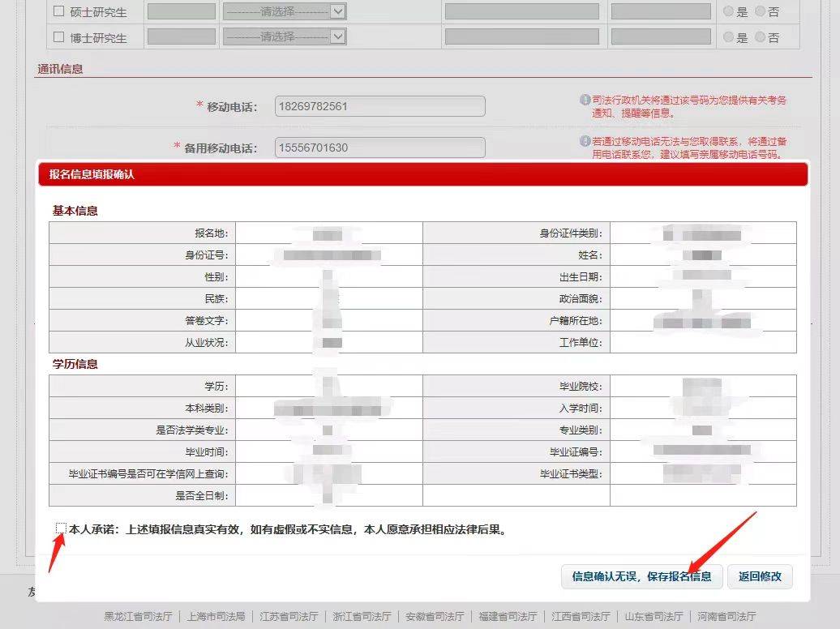Click first gray text field in 硕士研究生 row
Viewport: 840px width, 629px height.
[182, 11]
